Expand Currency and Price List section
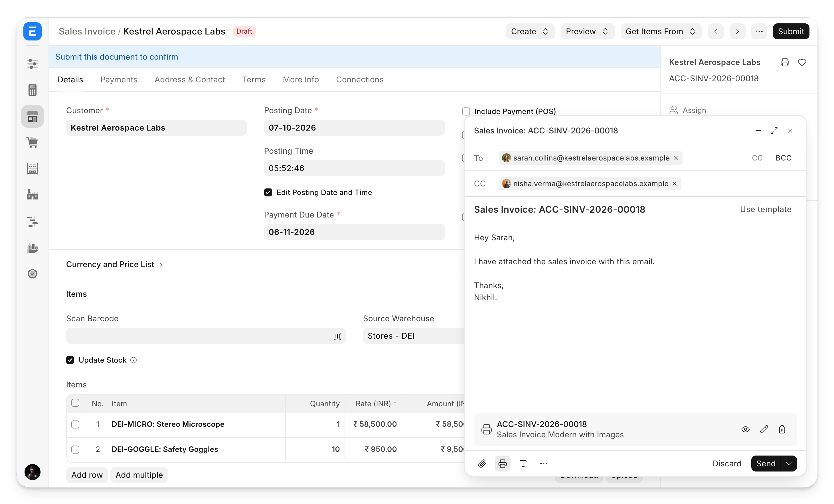This screenshot has height=504, width=834. tap(115, 264)
